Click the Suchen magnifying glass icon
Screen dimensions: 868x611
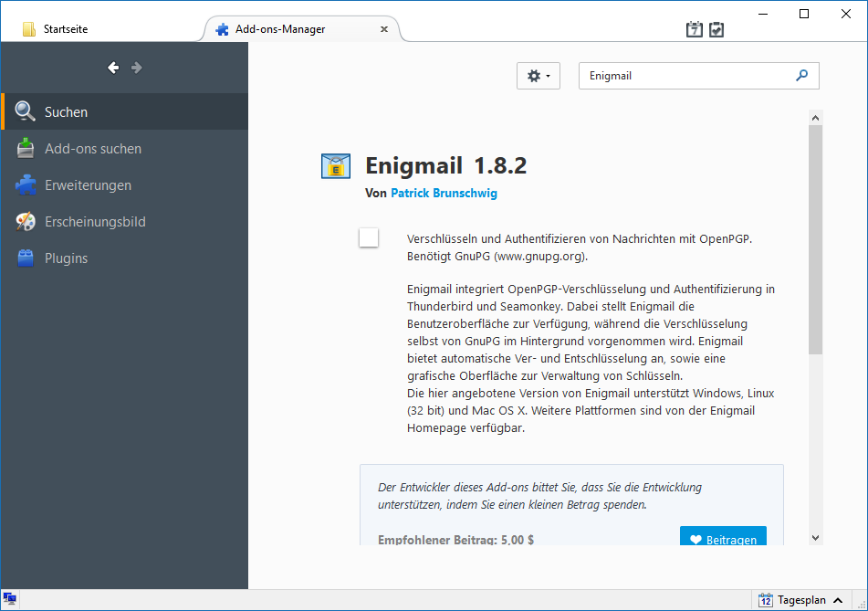[x=25, y=111]
